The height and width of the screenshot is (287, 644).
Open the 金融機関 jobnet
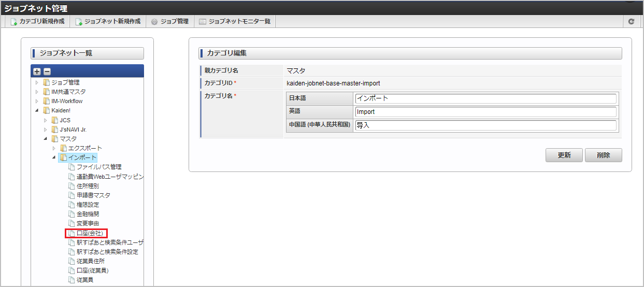(x=88, y=214)
